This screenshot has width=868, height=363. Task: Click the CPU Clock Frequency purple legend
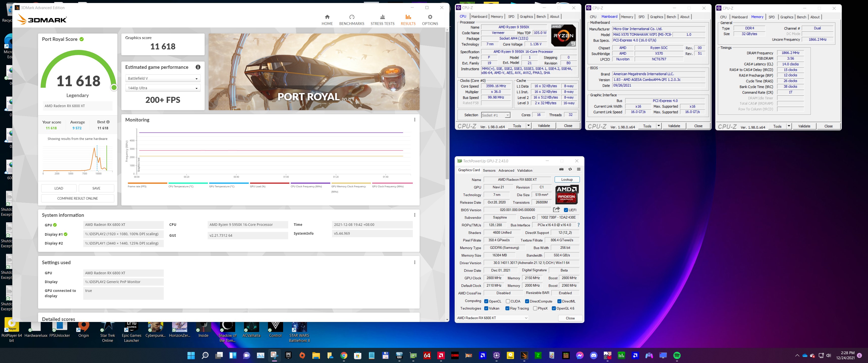310,185
